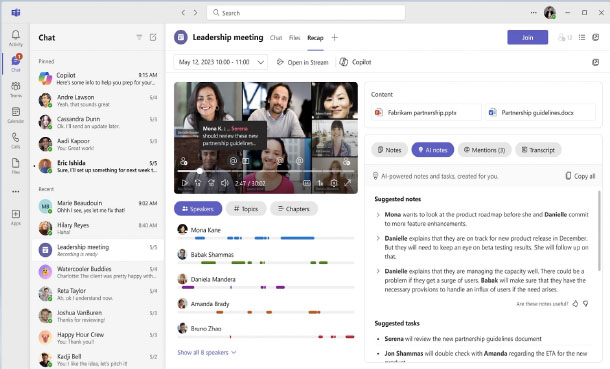Open the Teams section in the sidebar
The width and height of the screenshot is (610, 369).
[x=16, y=89]
